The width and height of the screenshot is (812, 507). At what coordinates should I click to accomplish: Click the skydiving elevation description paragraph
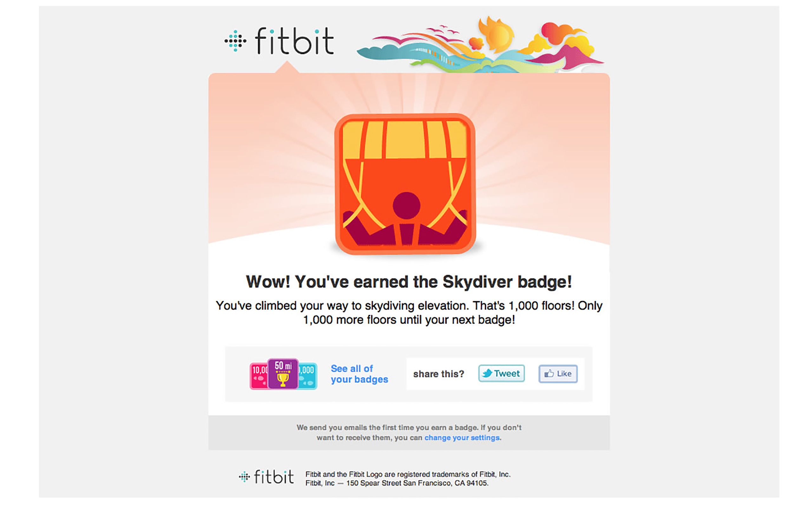(409, 312)
